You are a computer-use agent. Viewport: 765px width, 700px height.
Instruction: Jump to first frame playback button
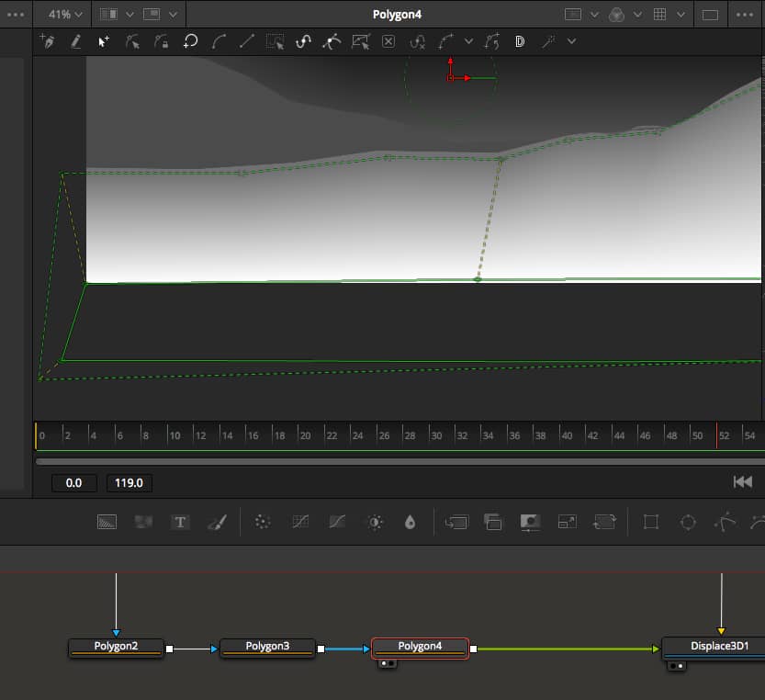pos(743,481)
